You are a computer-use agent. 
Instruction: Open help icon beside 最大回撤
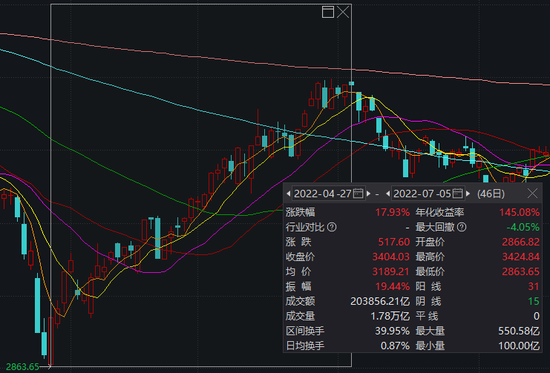click(x=462, y=227)
